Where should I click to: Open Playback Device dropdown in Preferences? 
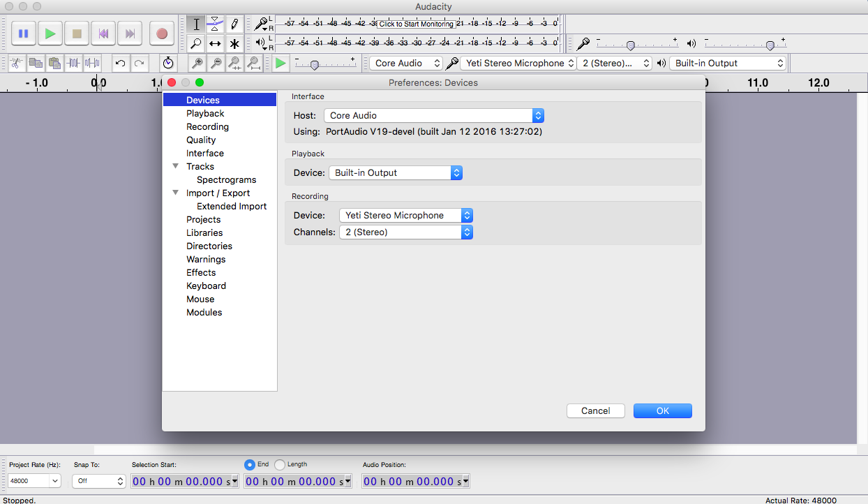click(x=396, y=172)
